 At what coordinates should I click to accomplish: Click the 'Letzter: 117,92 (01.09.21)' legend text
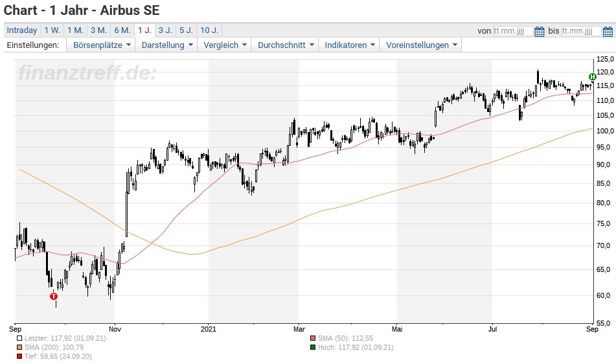tap(65, 338)
